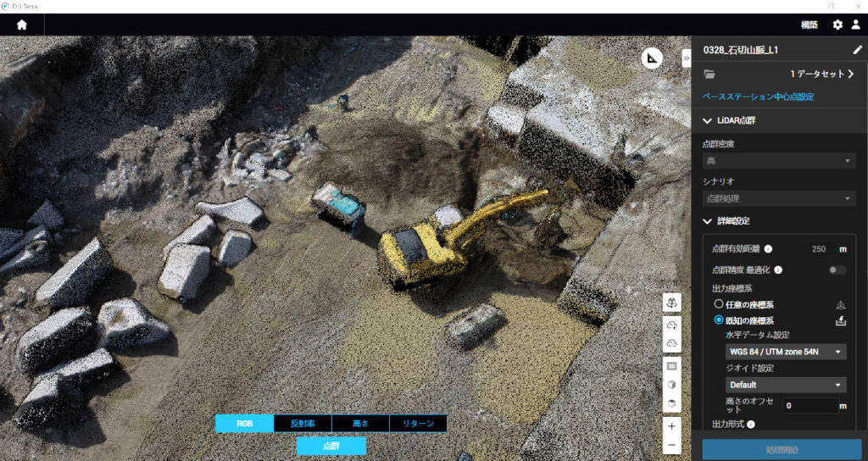
Task: Open the measurement tool with ruler triangle icon
Action: coord(651,58)
